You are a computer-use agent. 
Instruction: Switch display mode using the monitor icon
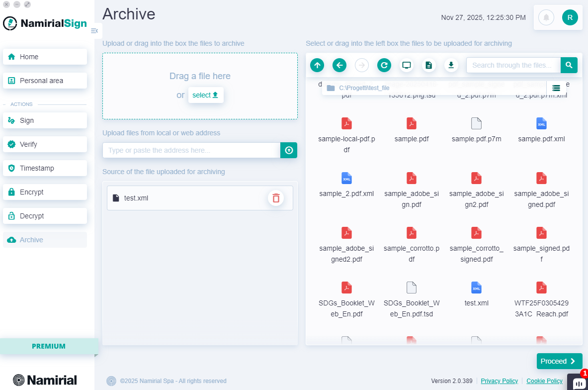click(x=406, y=65)
